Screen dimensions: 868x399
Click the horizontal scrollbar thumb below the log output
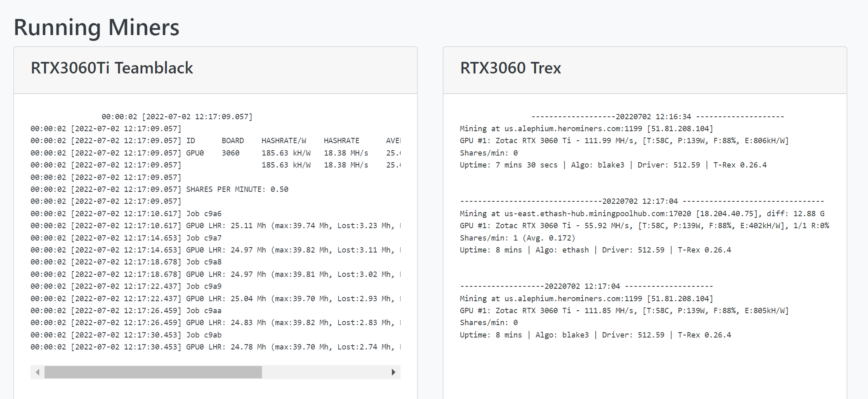coord(155,372)
